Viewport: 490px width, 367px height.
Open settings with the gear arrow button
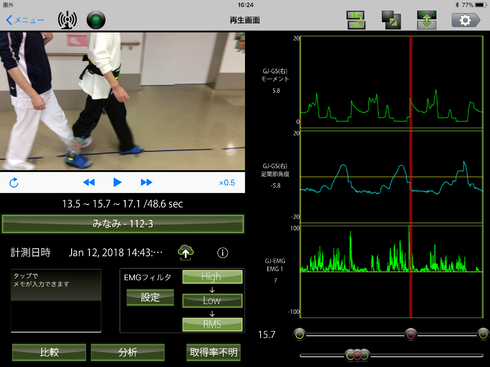(466, 20)
